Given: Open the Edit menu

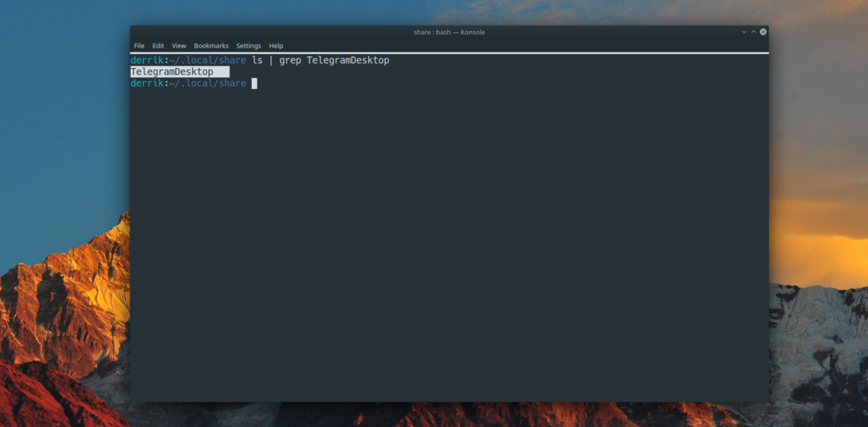Looking at the screenshot, I should click(x=158, y=46).
